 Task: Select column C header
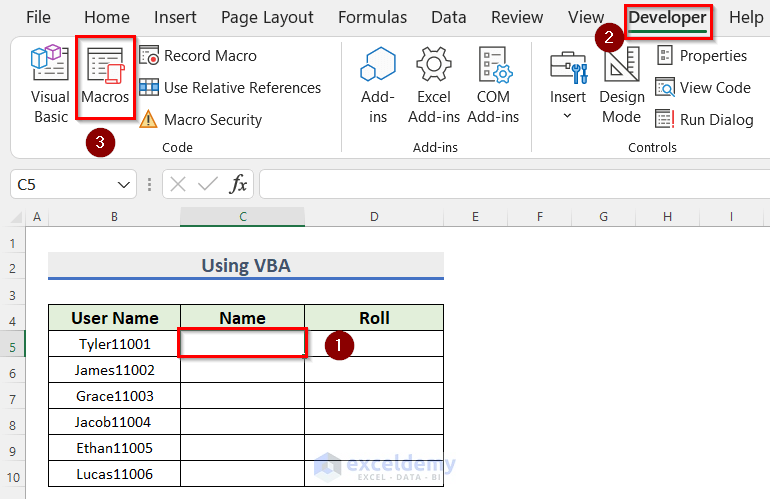pyautogui.click(x=243, y=217)
